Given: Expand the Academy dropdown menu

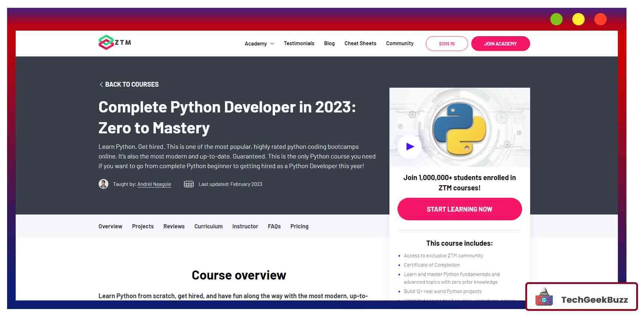Looking at the screenshot, I should [259, 44].
